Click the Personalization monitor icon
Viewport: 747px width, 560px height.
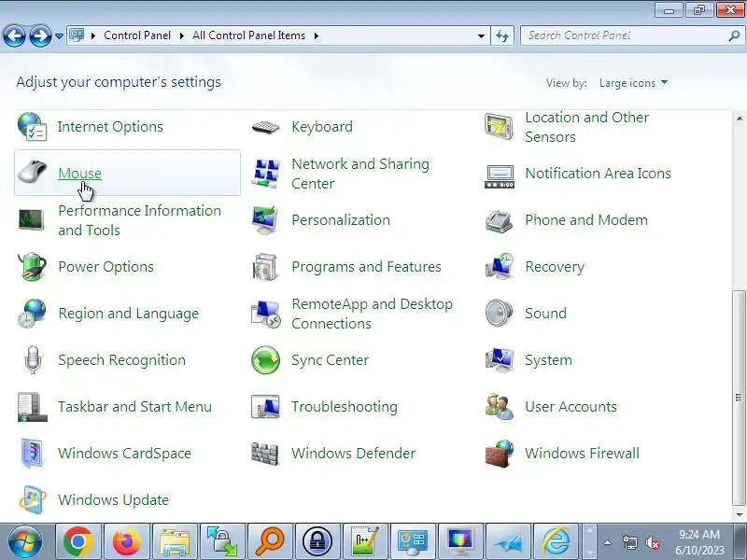click(265, 220)
